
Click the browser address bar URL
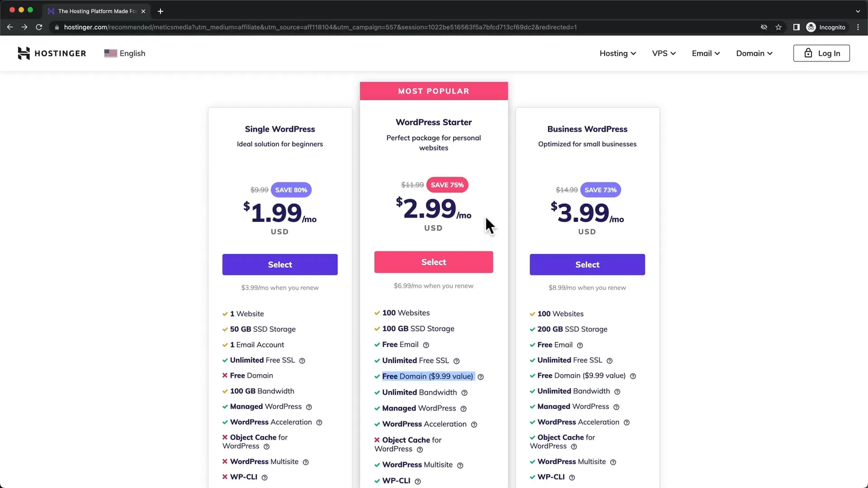coord(320,27)
